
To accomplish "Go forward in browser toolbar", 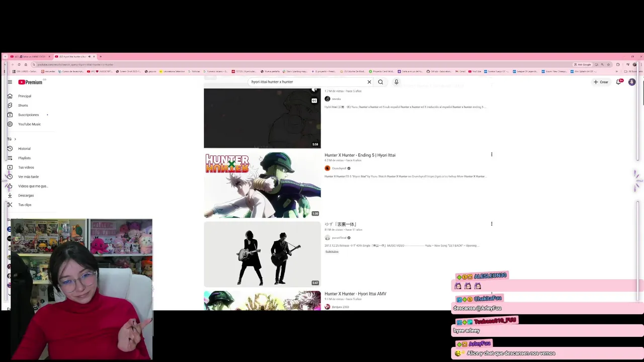I will tap(12, 64).
